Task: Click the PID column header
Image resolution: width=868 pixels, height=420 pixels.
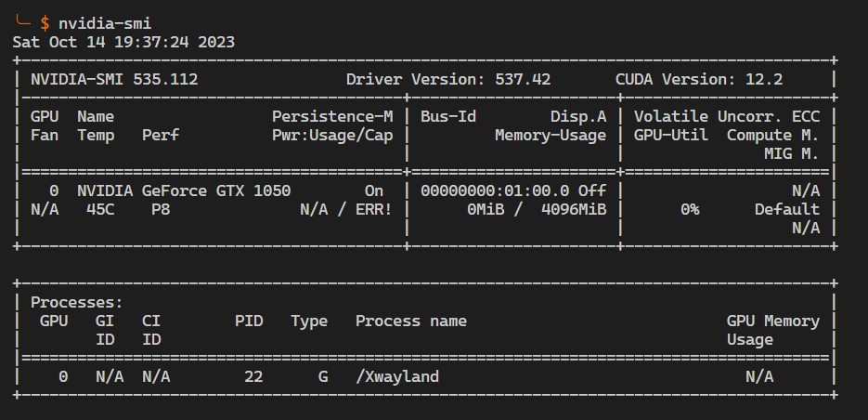Action: 249,321
